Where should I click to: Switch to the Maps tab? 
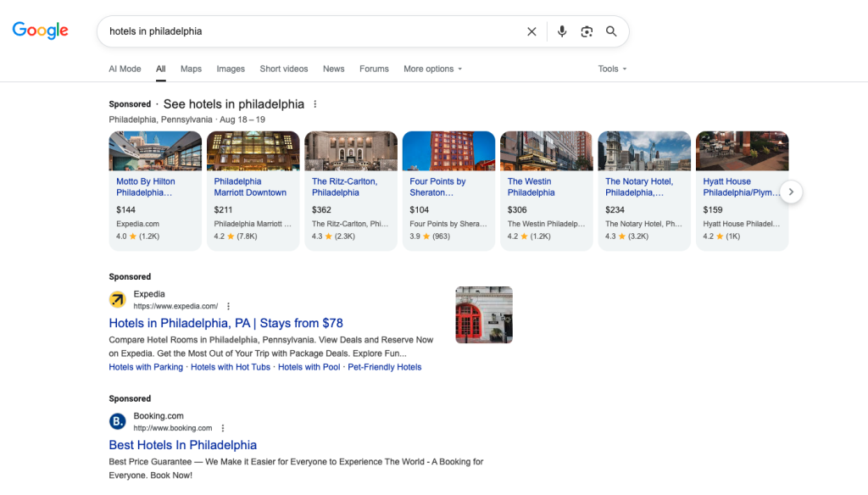point(191,69)
